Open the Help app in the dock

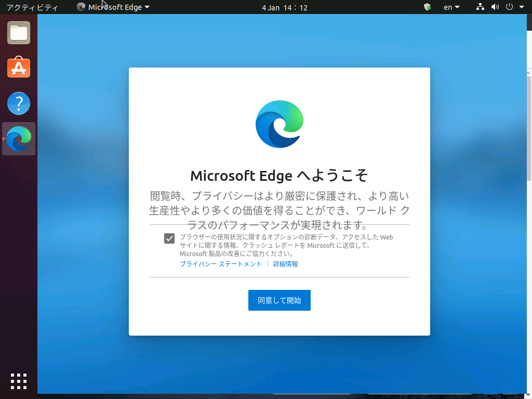[x=19, y=103]
